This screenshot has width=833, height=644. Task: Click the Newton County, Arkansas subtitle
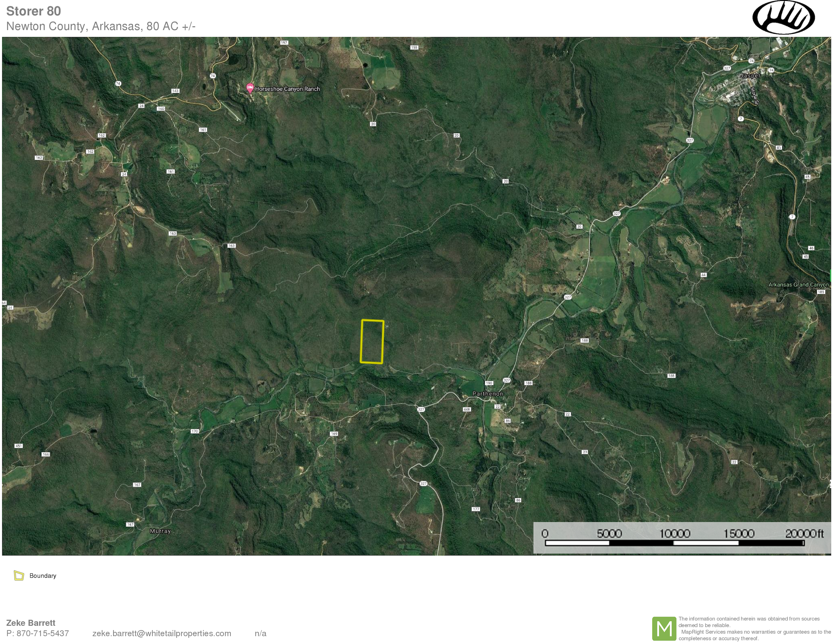coord(101,26)
